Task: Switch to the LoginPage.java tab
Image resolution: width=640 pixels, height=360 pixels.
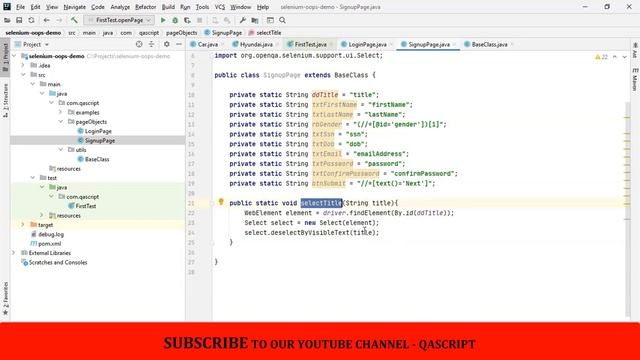Action: (x=368, y=44)
